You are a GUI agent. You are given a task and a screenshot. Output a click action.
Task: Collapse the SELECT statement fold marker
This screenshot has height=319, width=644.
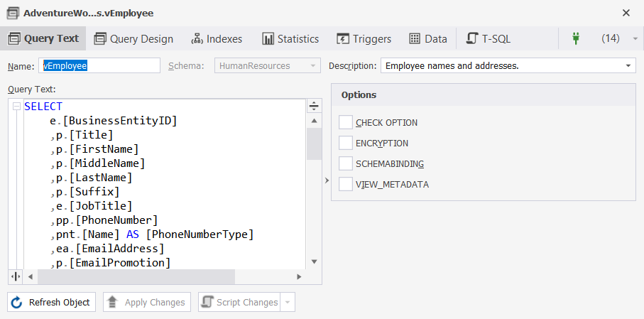pos(16,107)
